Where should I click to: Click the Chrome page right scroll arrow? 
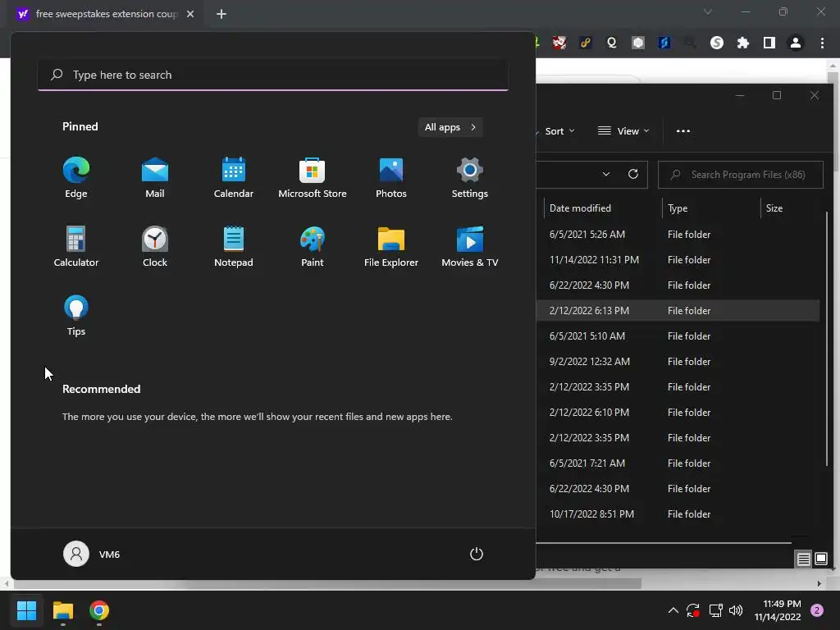point(819,583)
